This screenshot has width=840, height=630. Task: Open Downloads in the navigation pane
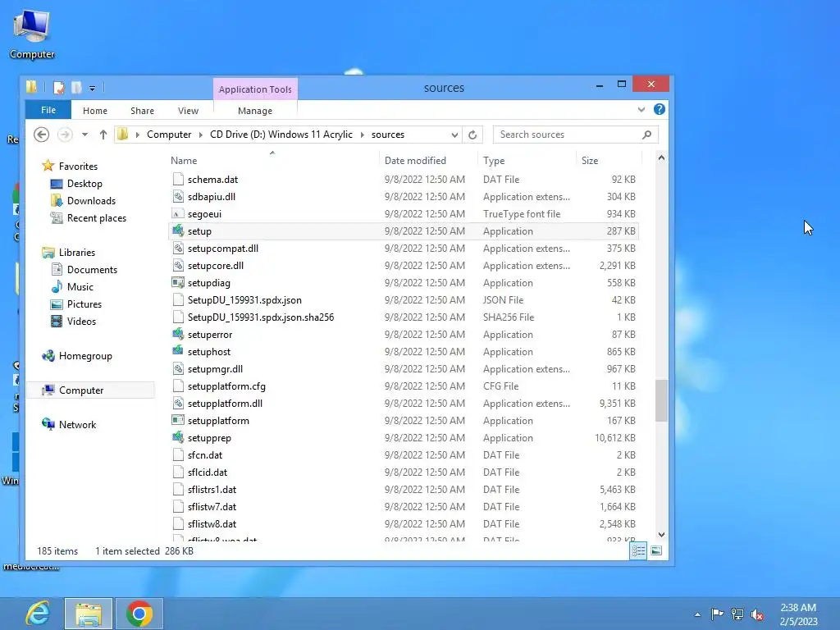[91, 200]
